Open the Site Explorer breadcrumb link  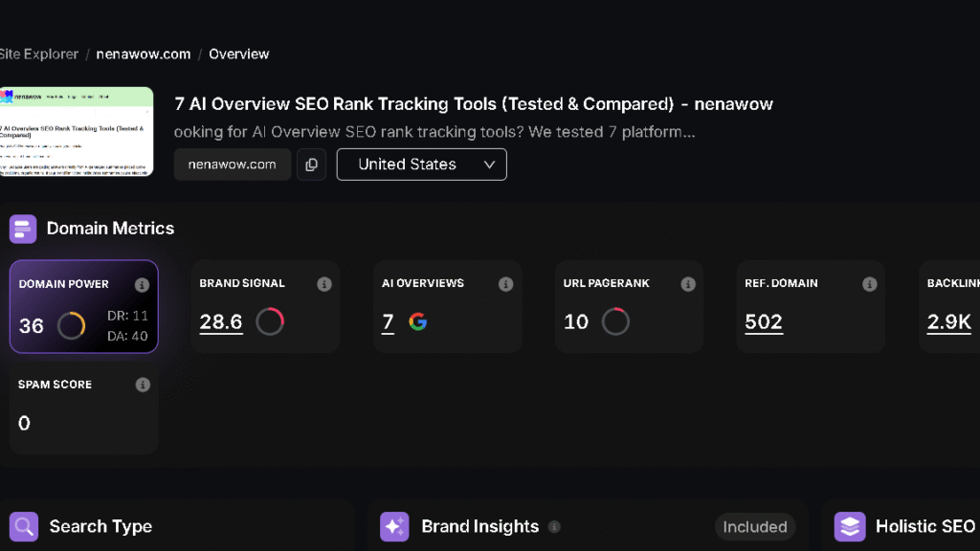click(x=38, y=55)
